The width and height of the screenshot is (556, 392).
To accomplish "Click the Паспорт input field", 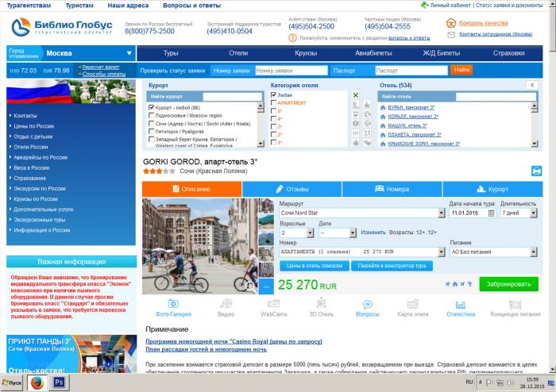I will point(411,71).
